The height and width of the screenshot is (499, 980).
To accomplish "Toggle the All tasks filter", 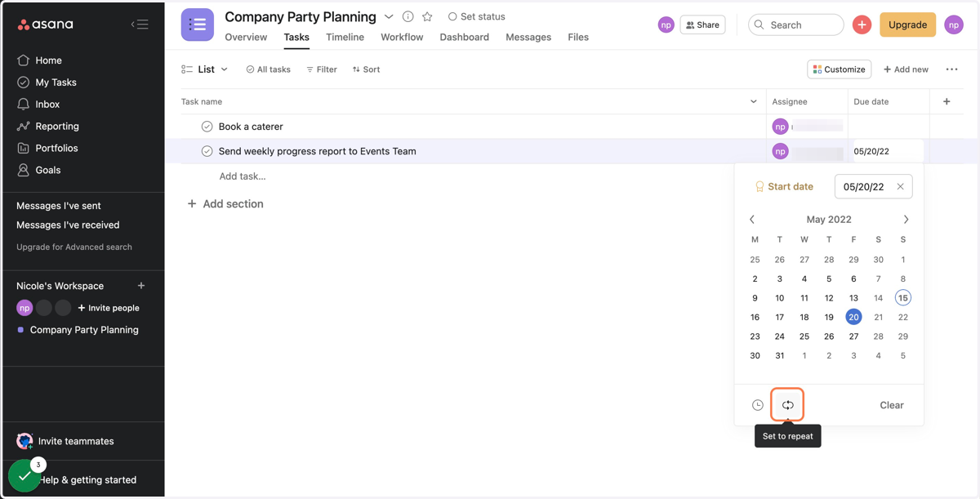I will (268, 69).
